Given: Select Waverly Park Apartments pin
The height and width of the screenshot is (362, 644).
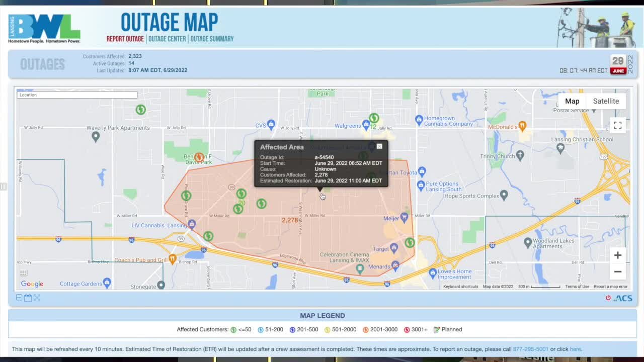Looking at the screenshot, I should 96,136.
